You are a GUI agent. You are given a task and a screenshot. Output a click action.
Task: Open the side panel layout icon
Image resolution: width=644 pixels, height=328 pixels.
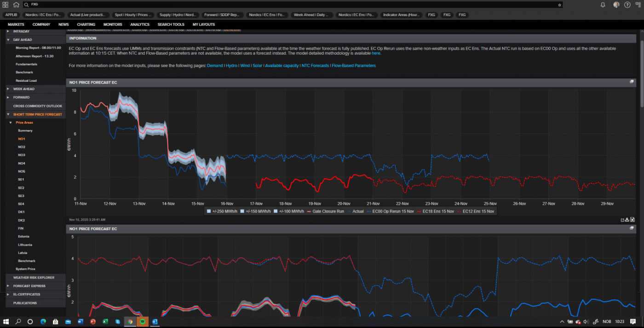coord(638,5)
